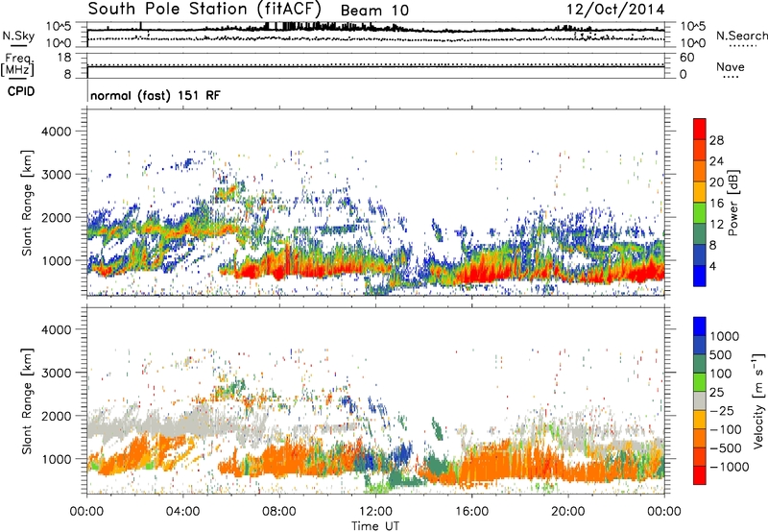Select the Power [dB] colorbar title

(x=733, y=203)
